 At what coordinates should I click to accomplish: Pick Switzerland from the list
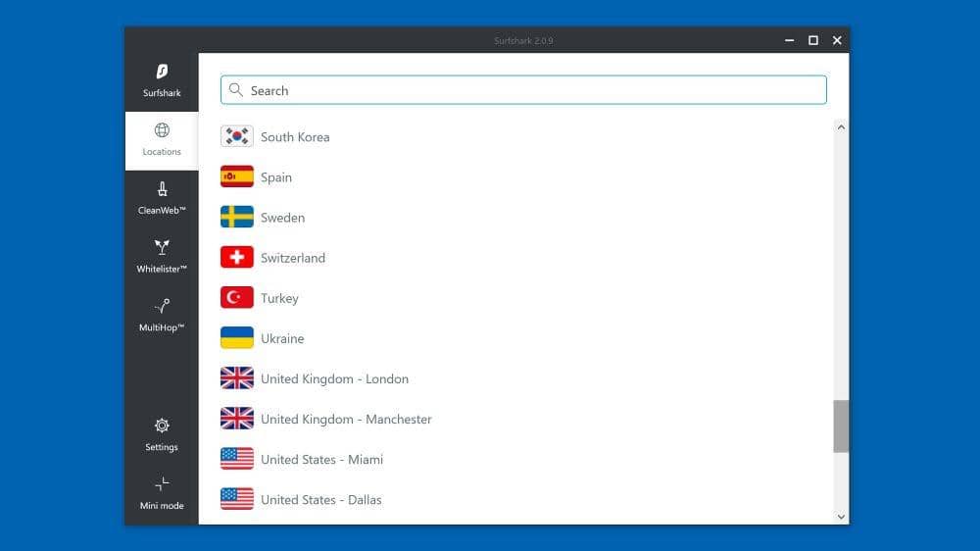point(292,258)
